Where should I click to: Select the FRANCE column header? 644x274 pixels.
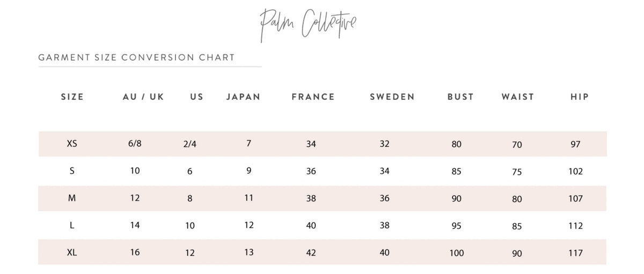click(313, 97)
